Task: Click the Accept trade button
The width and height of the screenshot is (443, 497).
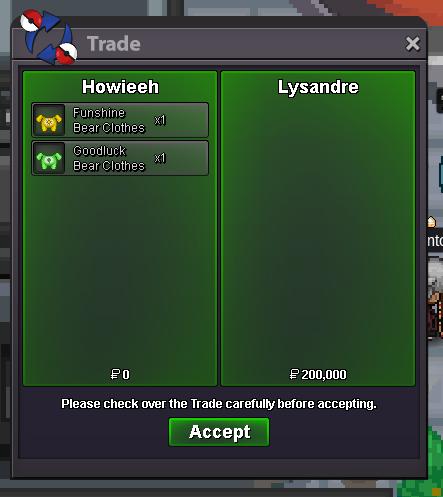Action: (x=219, y=432)
